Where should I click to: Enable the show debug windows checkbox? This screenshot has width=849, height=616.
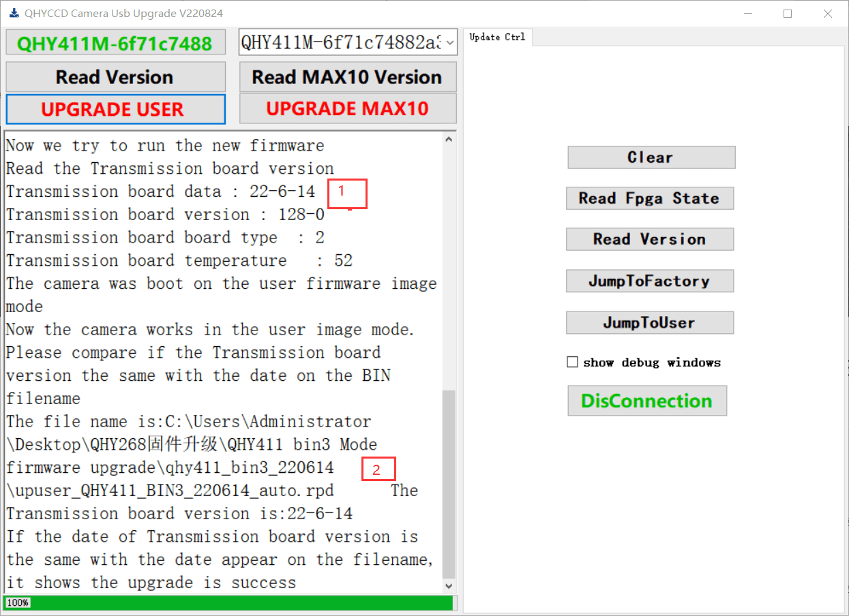tap(573, 363)
